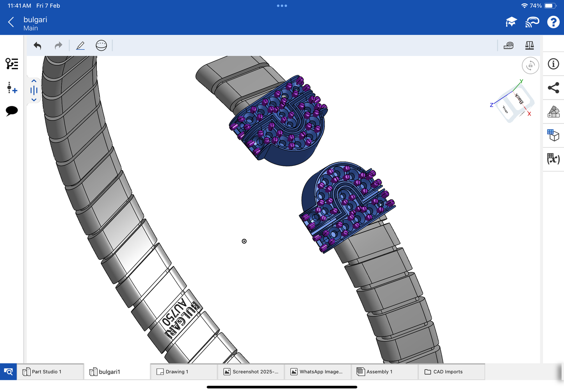
Task: Expand the toolbar with up chevron
Action: click(x=34, y=81)
